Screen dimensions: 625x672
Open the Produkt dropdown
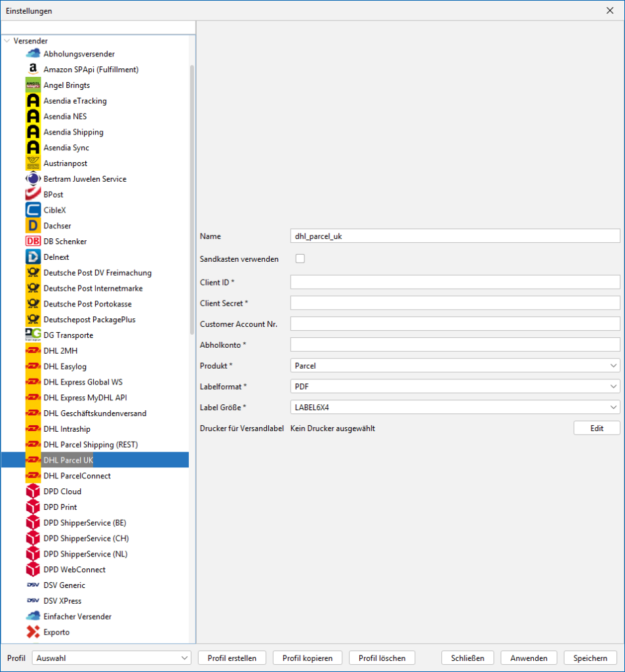click(x=454, y=366)
